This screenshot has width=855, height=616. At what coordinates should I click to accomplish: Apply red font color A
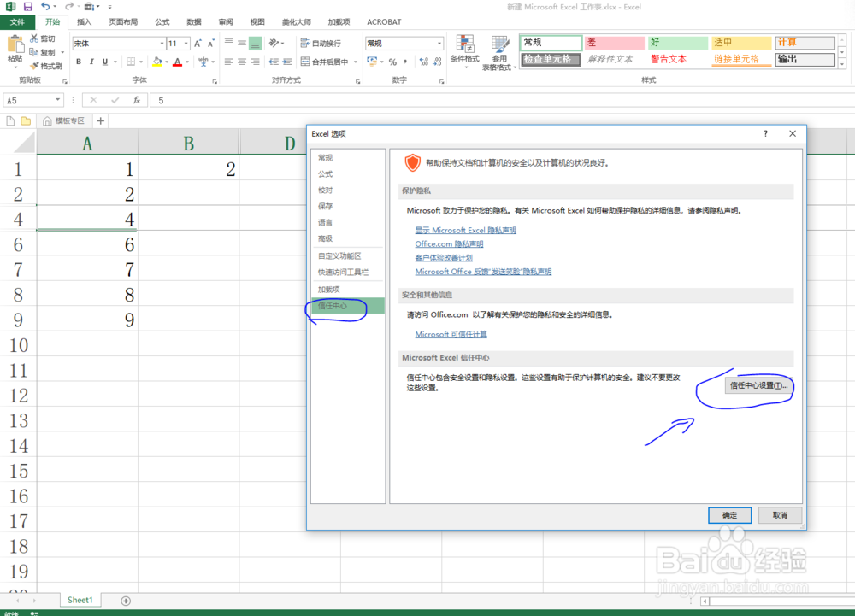pos(177,62)
